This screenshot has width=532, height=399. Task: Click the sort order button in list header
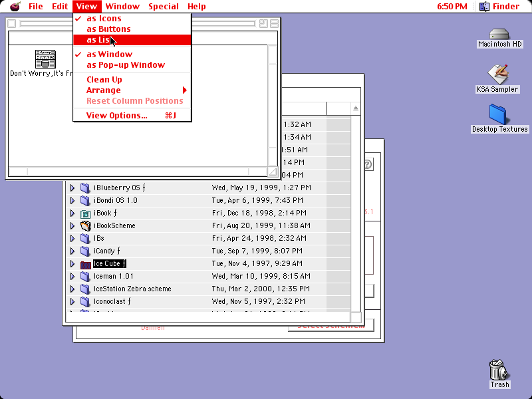coord(355,108)
